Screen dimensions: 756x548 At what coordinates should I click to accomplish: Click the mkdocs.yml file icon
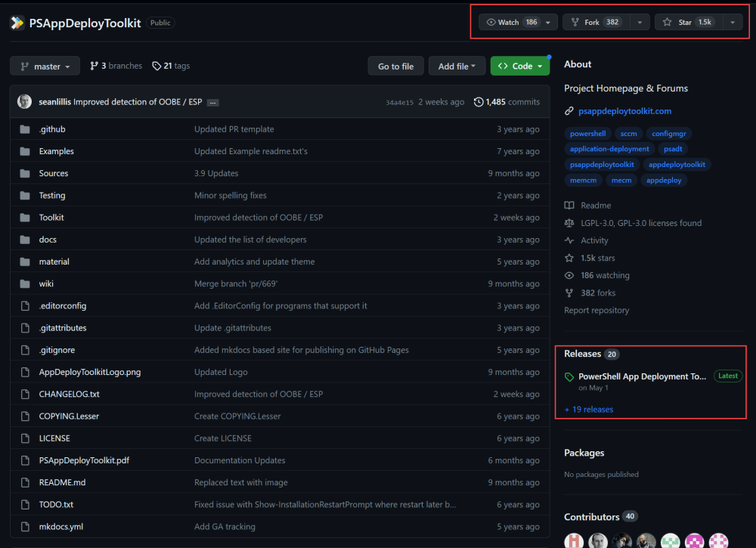pyautogui.click(x=25, y=527)
